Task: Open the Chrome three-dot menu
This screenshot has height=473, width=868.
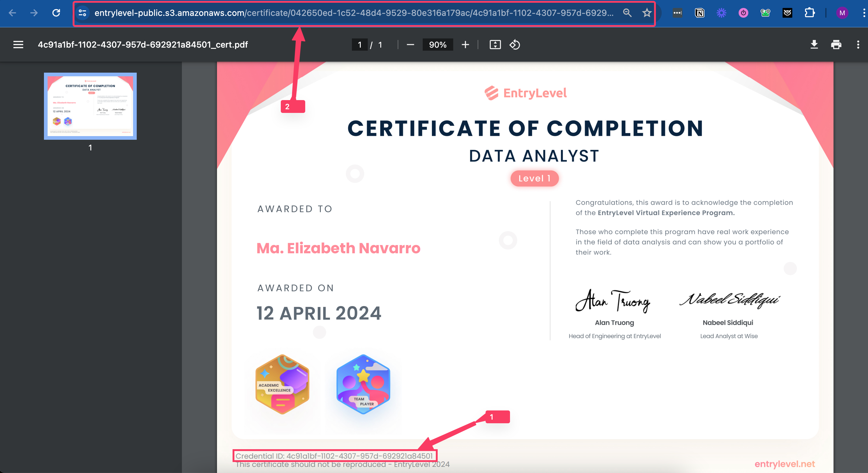Action: [864, 13]
